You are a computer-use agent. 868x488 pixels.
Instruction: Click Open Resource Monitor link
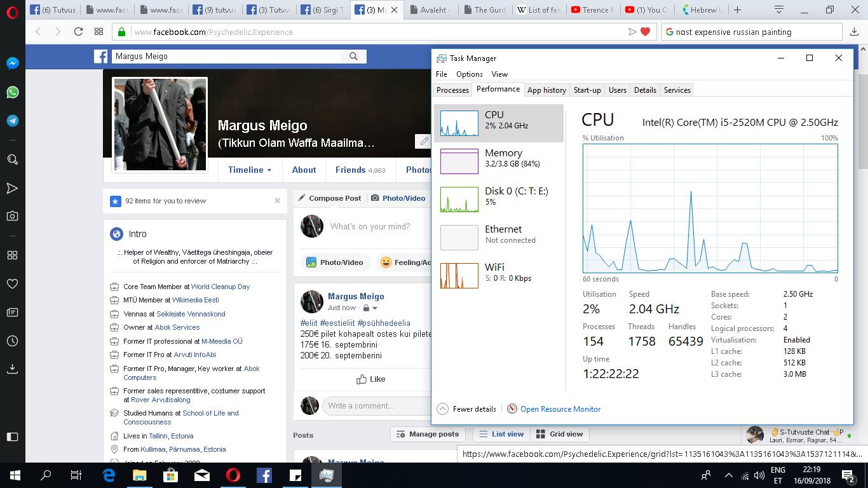tap(560, 409)
